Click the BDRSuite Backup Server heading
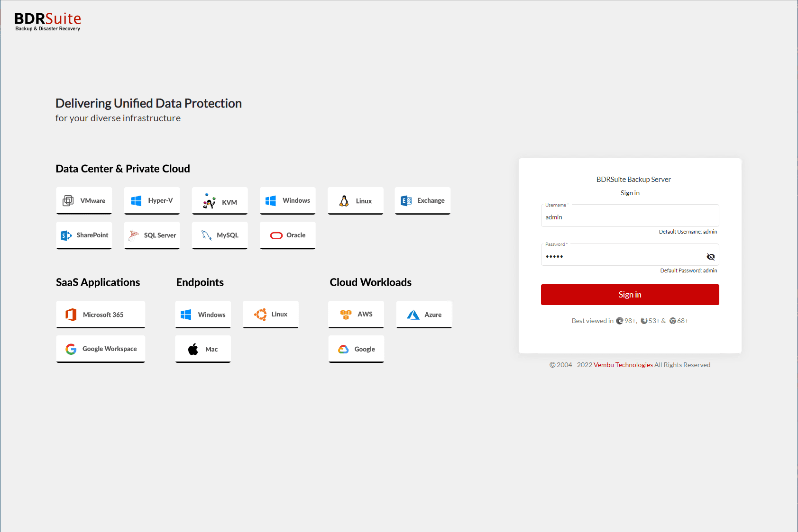798x532 pixels. pyautogui.click(x=633, y=180)
